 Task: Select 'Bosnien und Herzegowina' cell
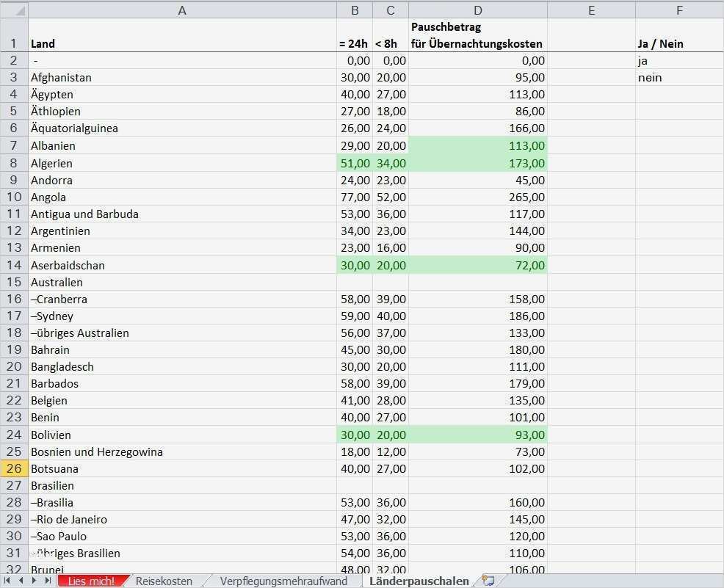(182, 451)
